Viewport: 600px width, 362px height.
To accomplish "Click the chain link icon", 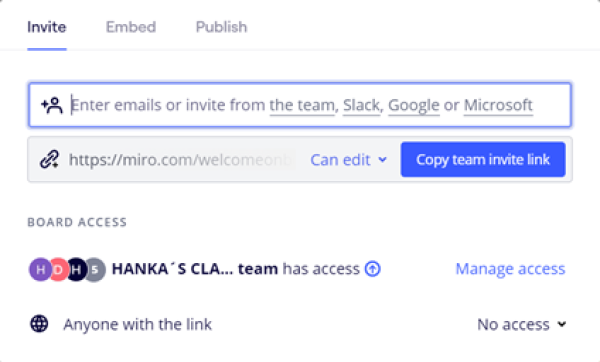I will point(50,159).
